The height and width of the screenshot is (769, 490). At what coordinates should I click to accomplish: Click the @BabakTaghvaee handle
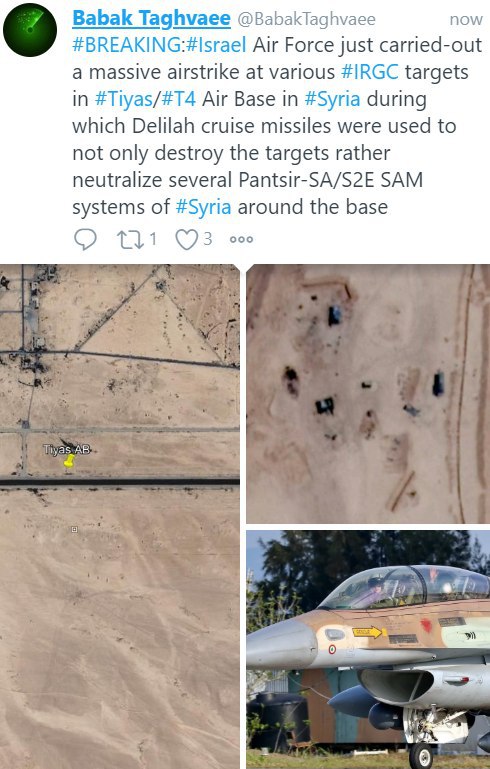click(x=307, y=20)
